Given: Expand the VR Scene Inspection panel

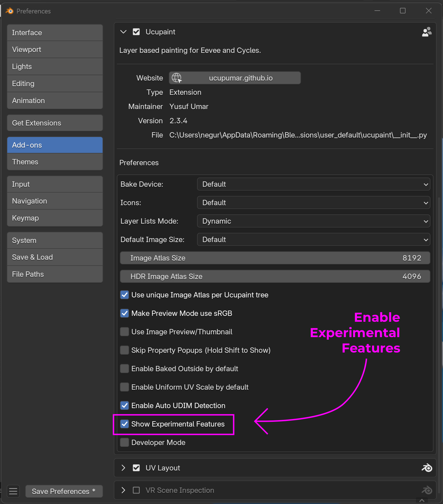Looking at the screenshot, I should [x=123, y=490].
